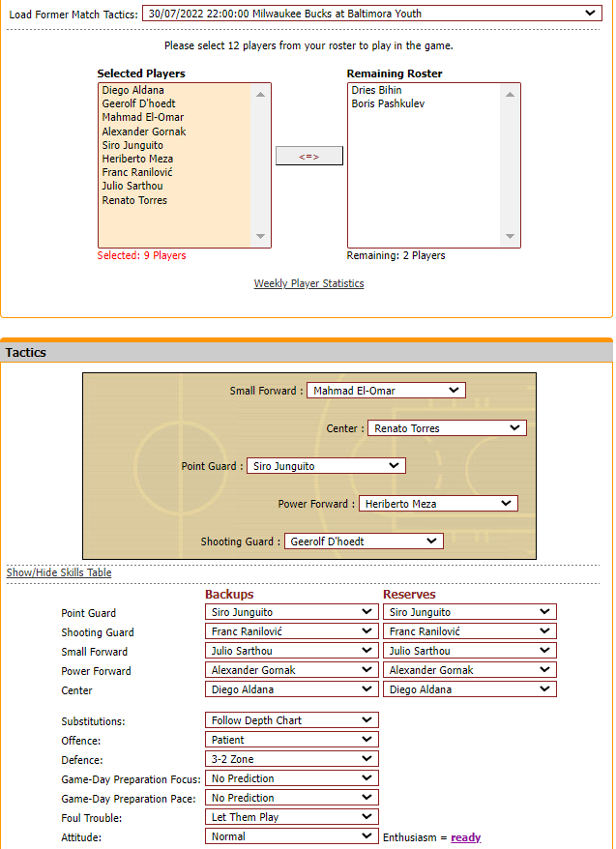Select Geerolf D'hoedt in Selected Players list
This screenshot has width=616, height=849.
(x=138, y=104)
